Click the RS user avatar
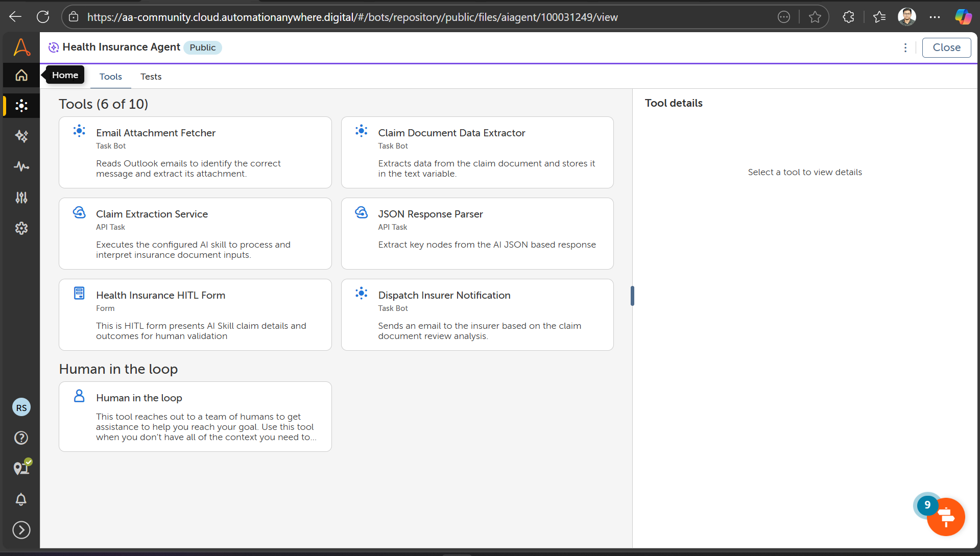Screen dimensions: 980x556 (21, 407)
